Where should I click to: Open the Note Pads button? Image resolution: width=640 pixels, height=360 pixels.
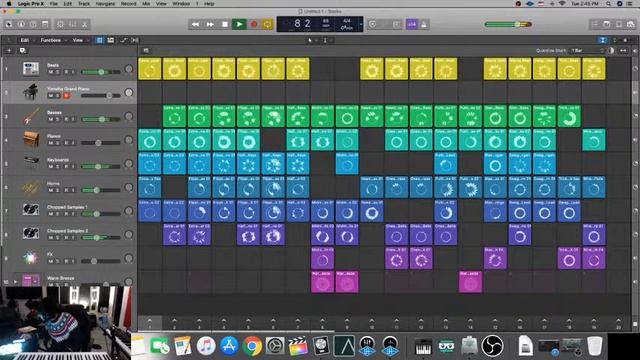coord(607,24)
